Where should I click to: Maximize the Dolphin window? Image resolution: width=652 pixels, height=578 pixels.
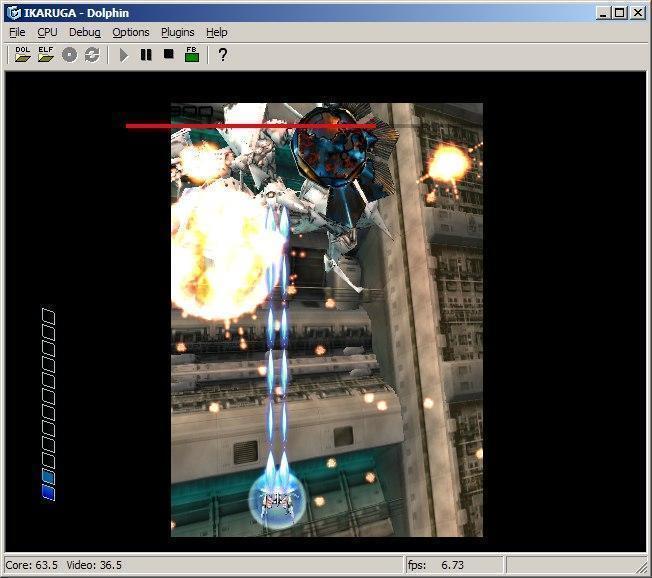coord(619,13)
